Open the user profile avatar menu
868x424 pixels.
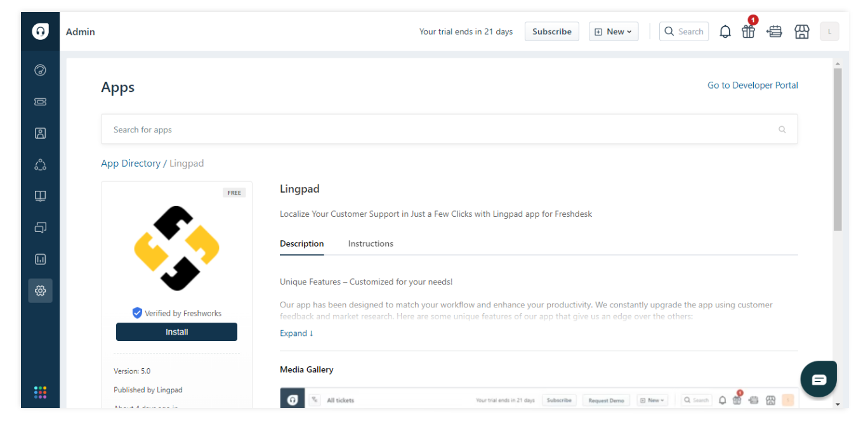coord(829,32)
